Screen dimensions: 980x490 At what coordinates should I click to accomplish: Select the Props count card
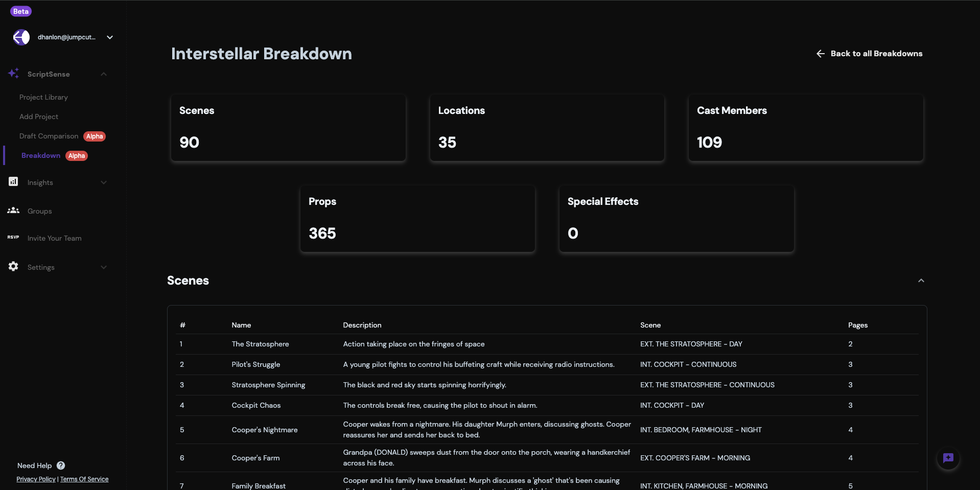[x=417, y=219]
